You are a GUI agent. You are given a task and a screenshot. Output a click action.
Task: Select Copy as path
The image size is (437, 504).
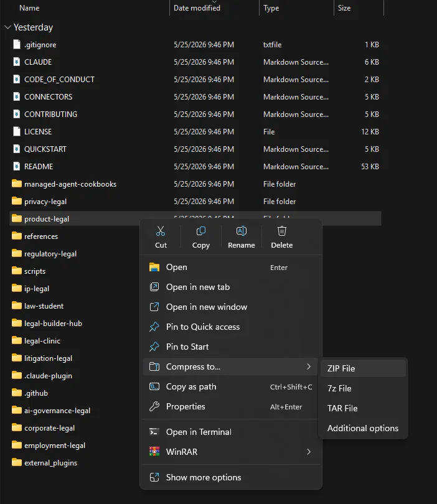tap(230, 386)
